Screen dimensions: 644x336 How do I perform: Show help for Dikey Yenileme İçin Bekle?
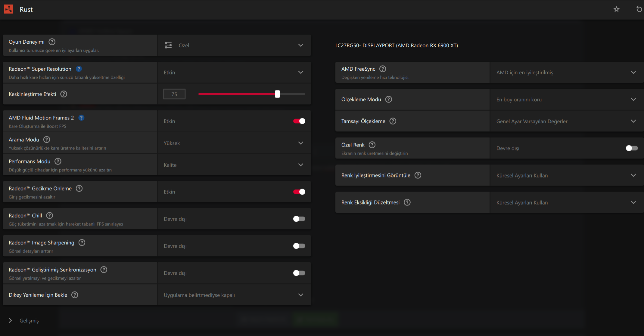[75, 295]
